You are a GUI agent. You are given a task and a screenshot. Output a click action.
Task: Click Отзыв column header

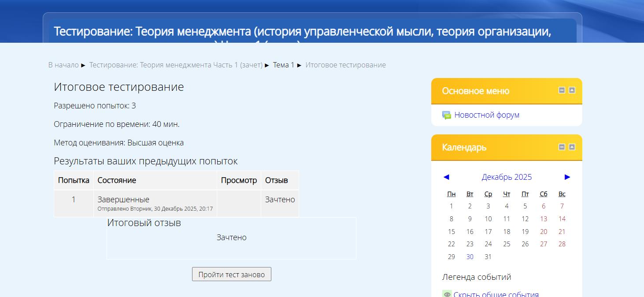pos(280,180)
